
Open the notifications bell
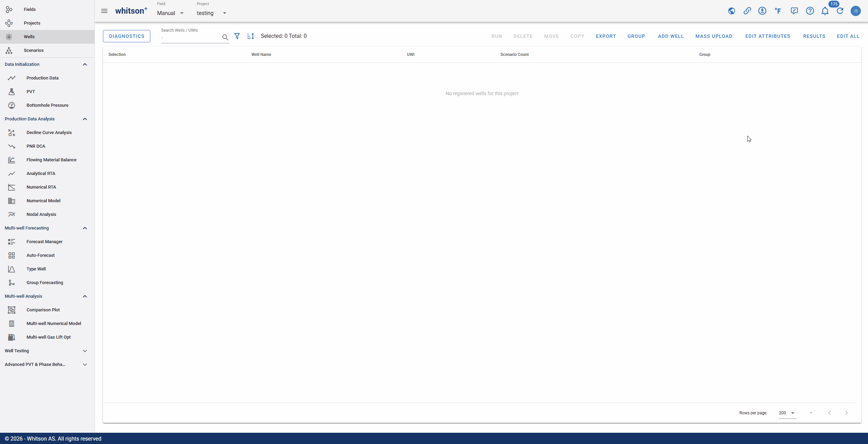tap(825, 11)
